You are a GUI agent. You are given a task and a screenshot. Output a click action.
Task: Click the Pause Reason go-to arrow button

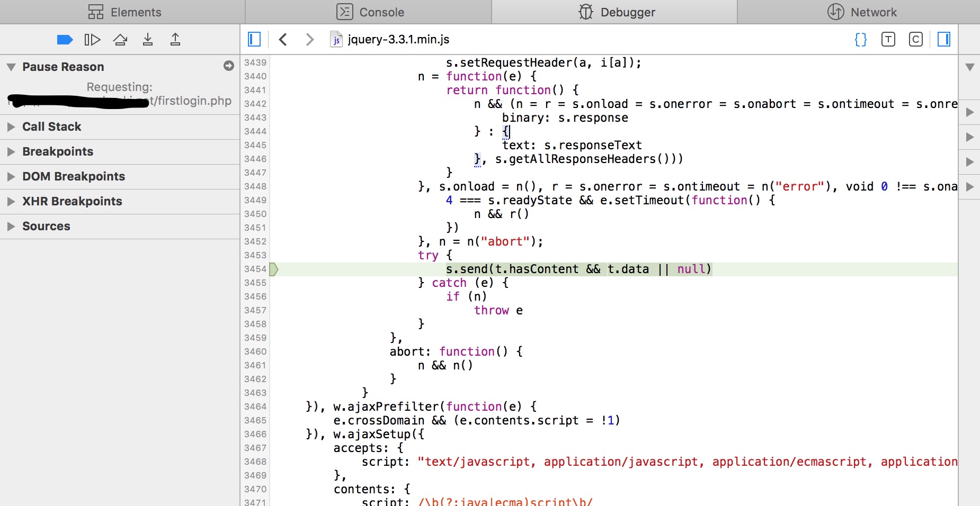click(229, 66)
